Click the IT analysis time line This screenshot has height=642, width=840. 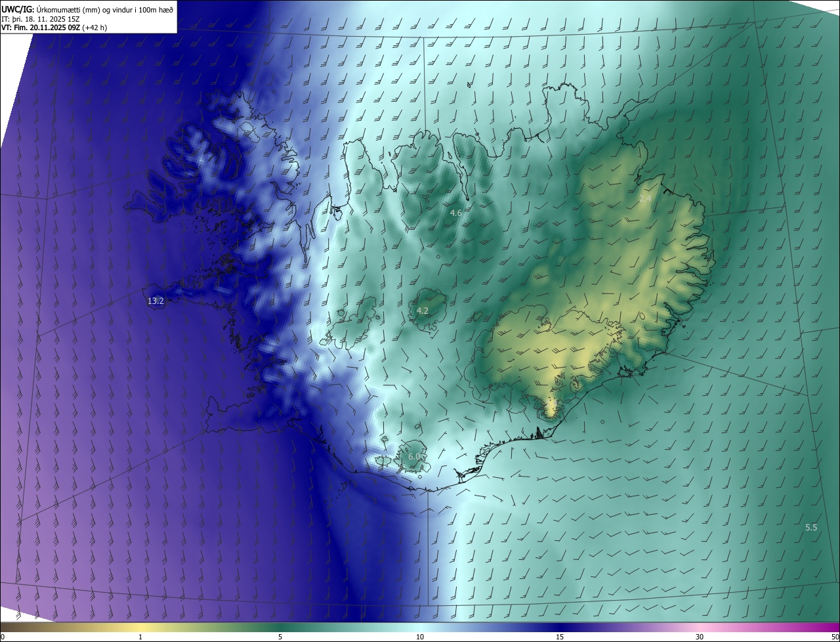(x=41, y=18)
